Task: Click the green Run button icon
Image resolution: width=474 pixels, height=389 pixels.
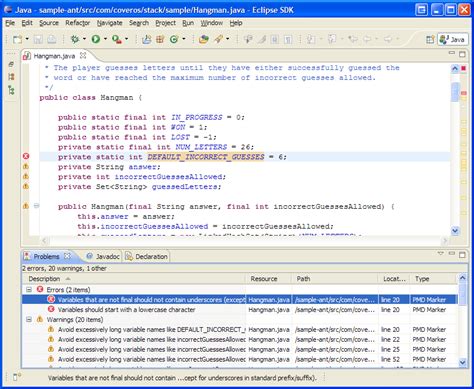Action: point(96,39)
